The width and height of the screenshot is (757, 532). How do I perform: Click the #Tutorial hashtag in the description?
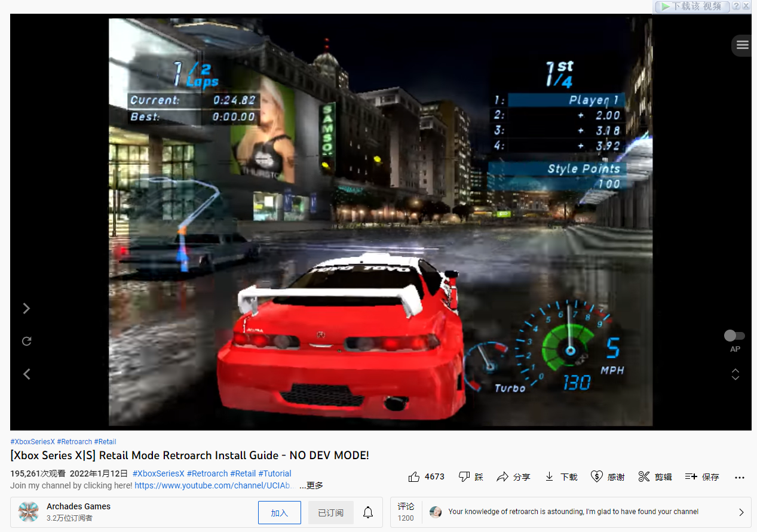coord(275,473)
